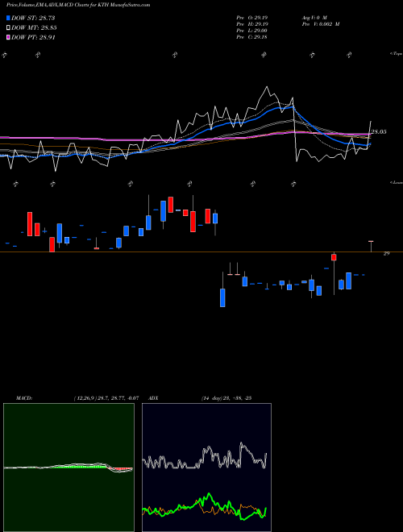This screenshot has height=532, width=403.
Task: Click the 'Pre L: 29.00' value
Action: click(x=252, y=31)
